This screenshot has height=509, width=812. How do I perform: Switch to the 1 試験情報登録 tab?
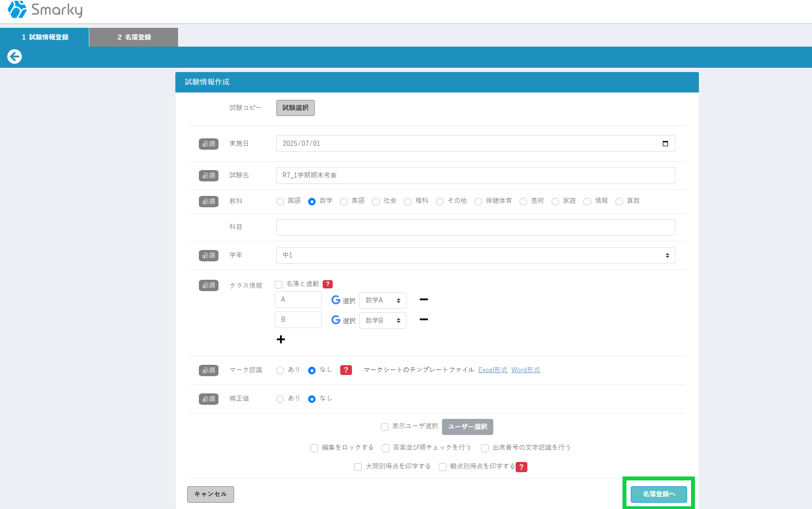45,37
